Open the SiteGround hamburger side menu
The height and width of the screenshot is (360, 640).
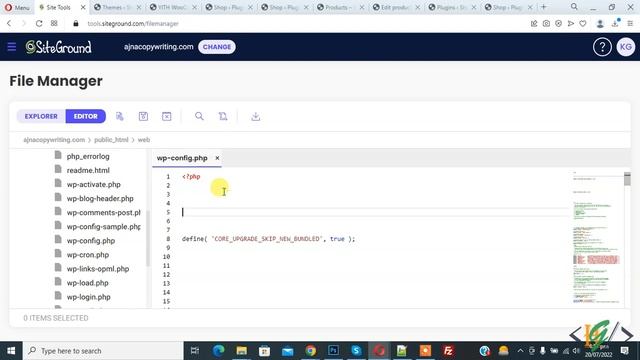tap(11, 47)
